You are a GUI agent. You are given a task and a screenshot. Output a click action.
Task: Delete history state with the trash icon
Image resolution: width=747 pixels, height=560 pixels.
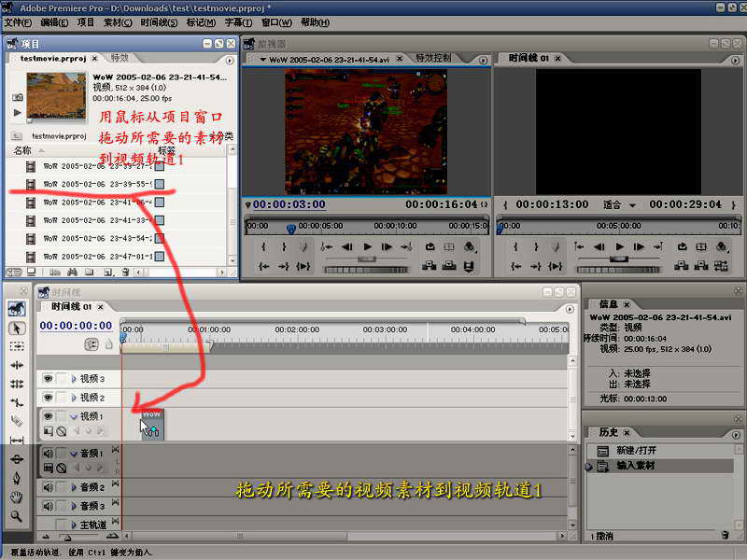click(x=726, y=535)
